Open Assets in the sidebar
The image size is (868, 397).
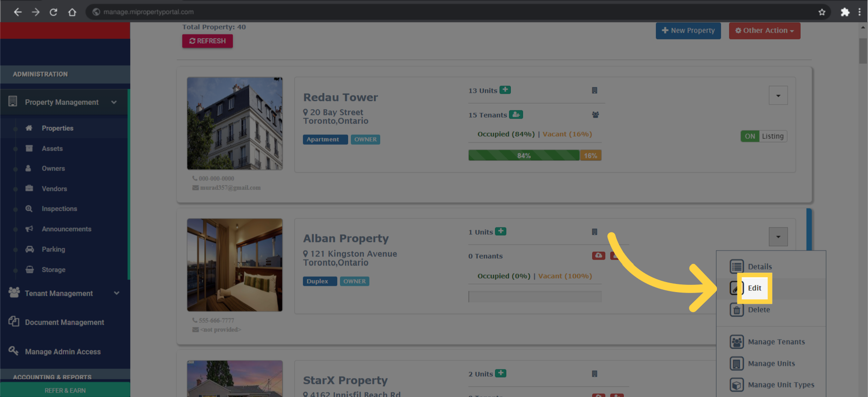tap(52, 148)
